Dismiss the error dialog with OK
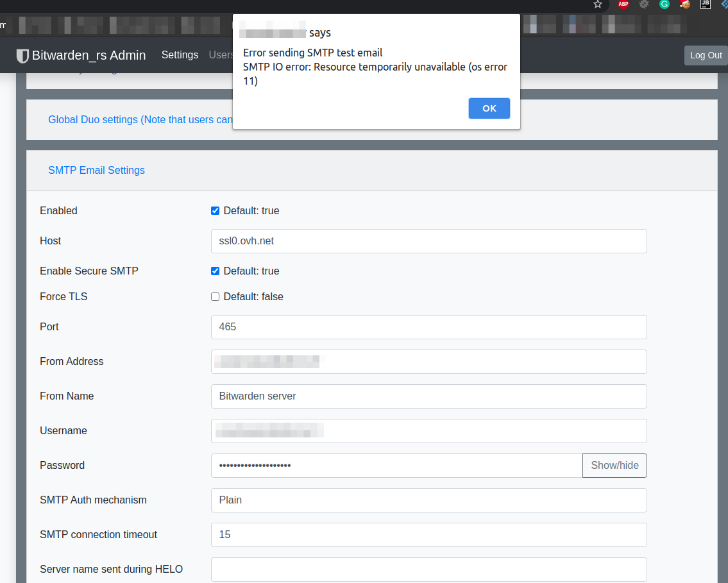 489,108
